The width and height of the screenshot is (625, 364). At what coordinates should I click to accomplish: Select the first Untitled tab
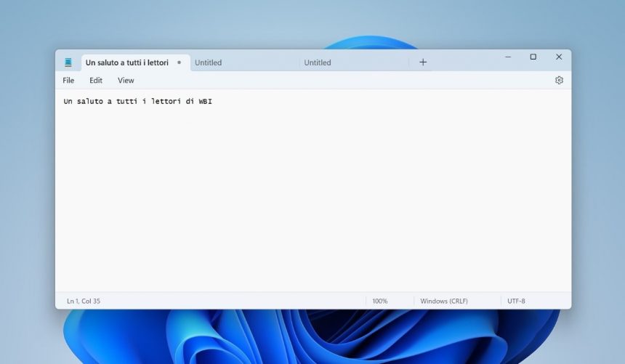[209, 62]
